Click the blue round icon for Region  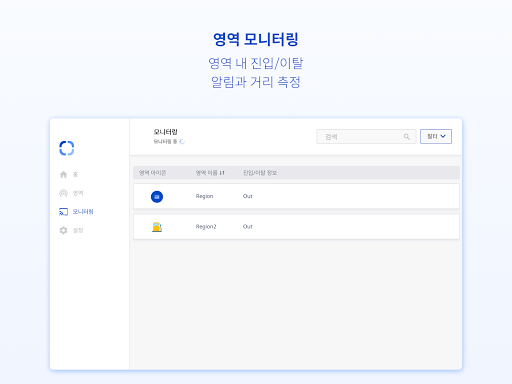[157, 197]
